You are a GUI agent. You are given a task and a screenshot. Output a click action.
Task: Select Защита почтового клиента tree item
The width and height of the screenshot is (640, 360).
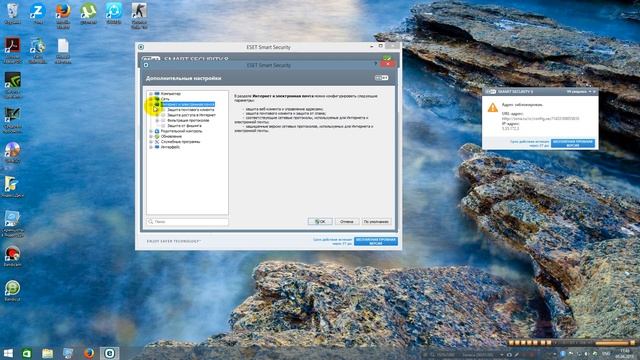tap(190, 110)
